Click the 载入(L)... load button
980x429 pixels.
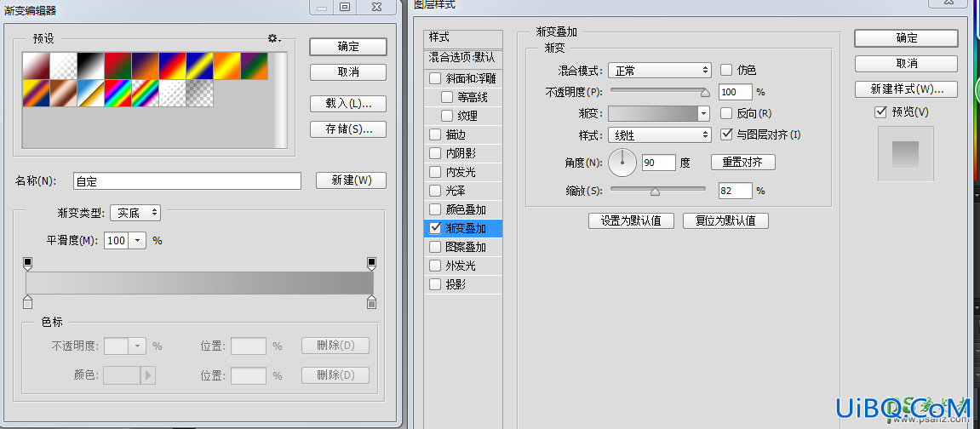coord(348,104)
